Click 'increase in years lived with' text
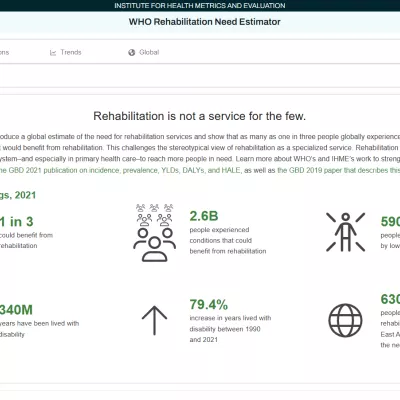The width and height of the screenshot is (400, 400). 230,329
